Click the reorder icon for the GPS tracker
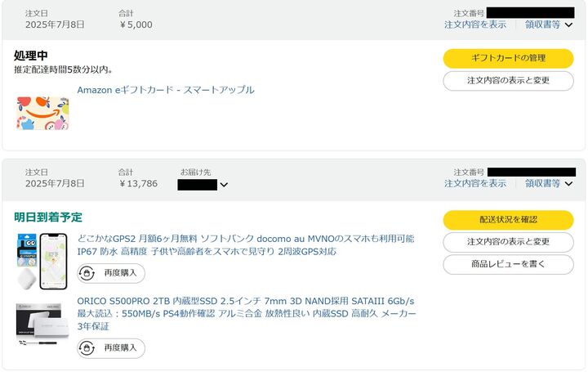Image resolution: width=588 pixels, height=372 pixels. 87,272
